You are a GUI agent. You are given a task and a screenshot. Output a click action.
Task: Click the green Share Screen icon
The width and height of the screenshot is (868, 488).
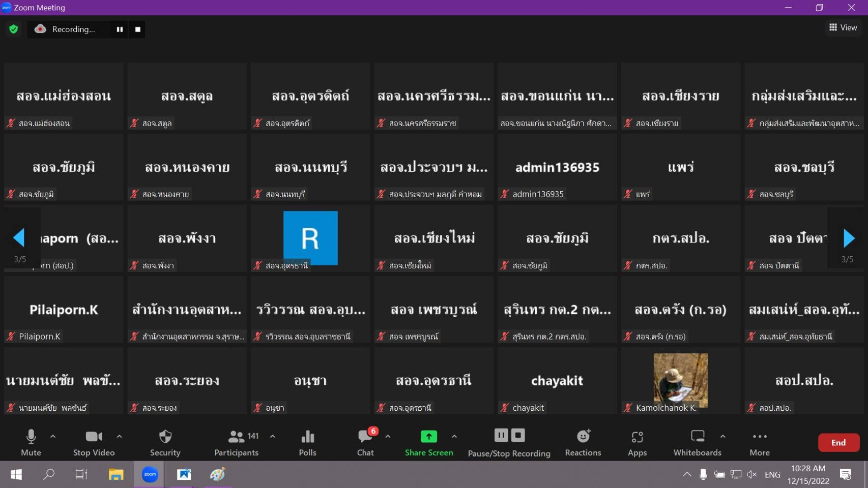[428, 437]
